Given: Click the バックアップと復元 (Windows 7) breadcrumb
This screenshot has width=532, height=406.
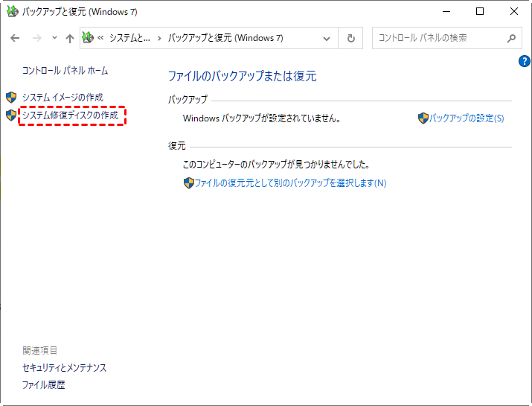Looking at the screenshot, I should pyautogui.click(x=225, y=38).
